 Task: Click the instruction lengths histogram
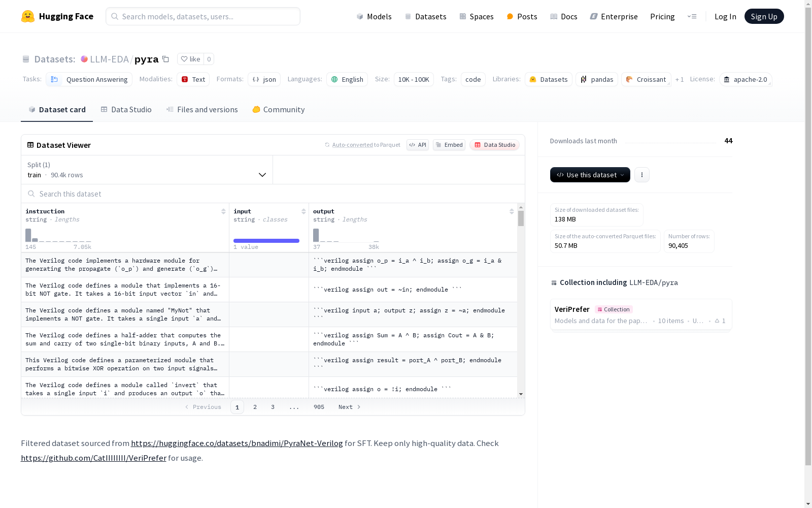tap(58, 235)
